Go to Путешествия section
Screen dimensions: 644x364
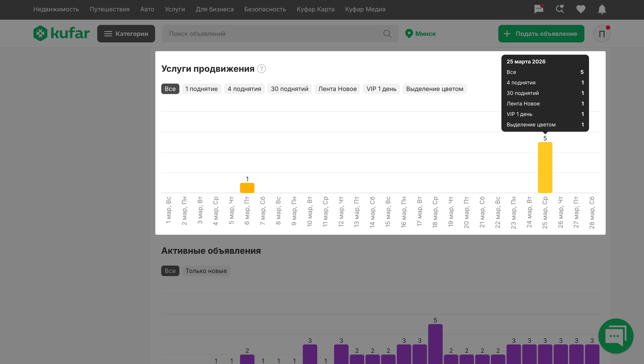click(x=110, y=9)
